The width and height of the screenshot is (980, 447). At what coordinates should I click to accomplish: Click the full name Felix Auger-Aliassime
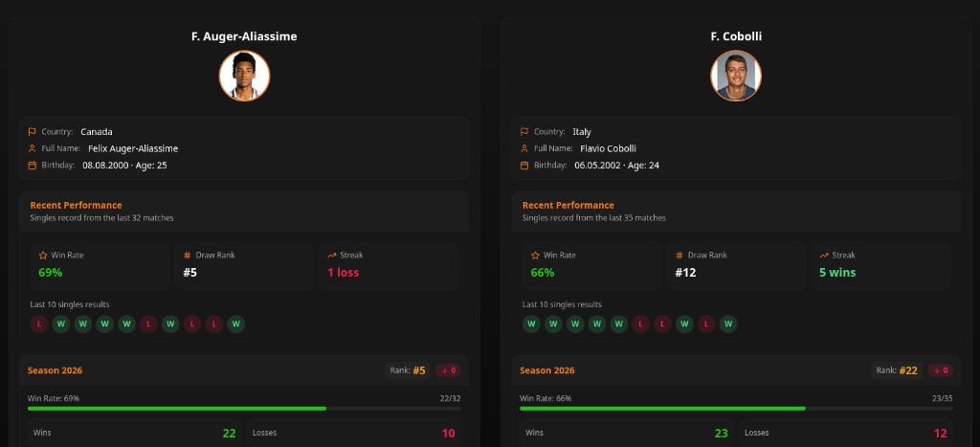coord(133,148)
